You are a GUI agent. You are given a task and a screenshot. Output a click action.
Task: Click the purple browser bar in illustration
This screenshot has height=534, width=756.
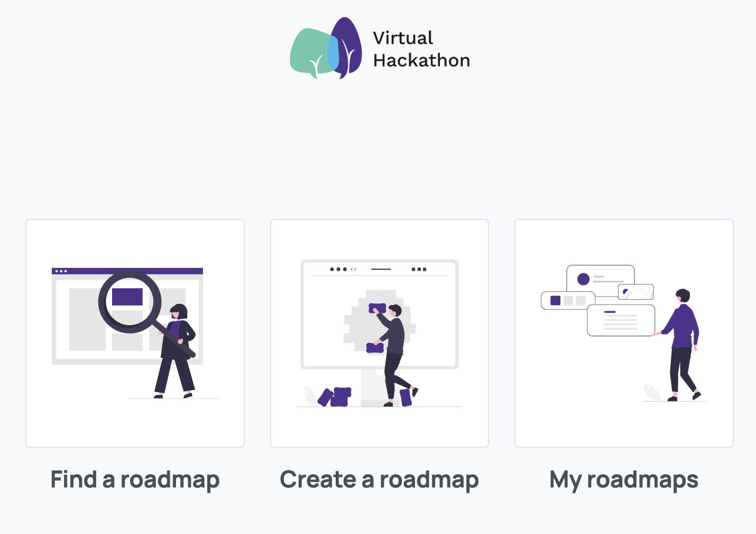pos(127,271)
